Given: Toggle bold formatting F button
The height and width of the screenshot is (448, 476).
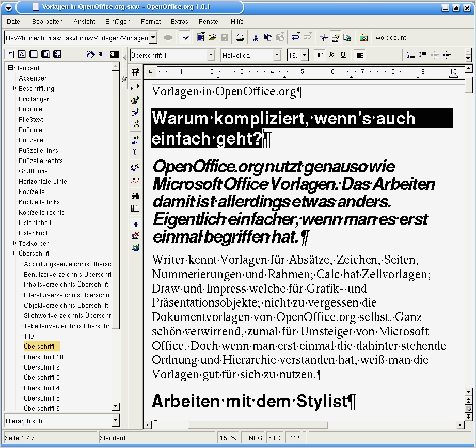Looking at the screenshot, I should point(320,55).
